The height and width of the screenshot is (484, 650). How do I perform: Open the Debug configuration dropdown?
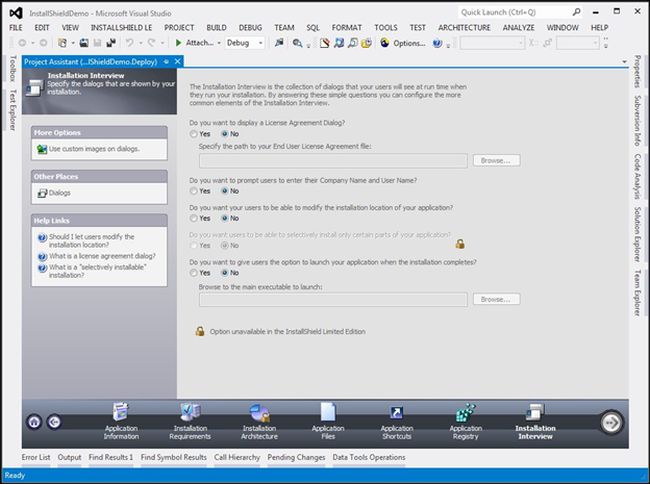[x=259, y=43]
